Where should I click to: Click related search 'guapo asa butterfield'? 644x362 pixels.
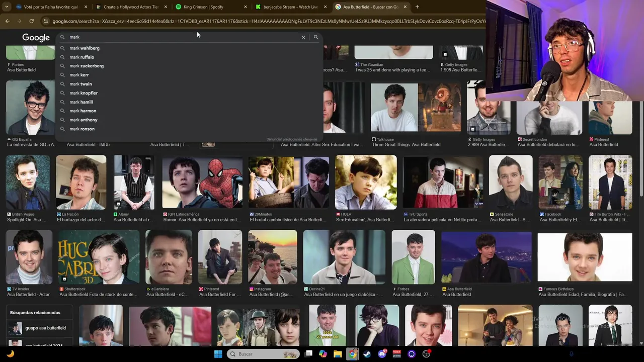[40, 328]
